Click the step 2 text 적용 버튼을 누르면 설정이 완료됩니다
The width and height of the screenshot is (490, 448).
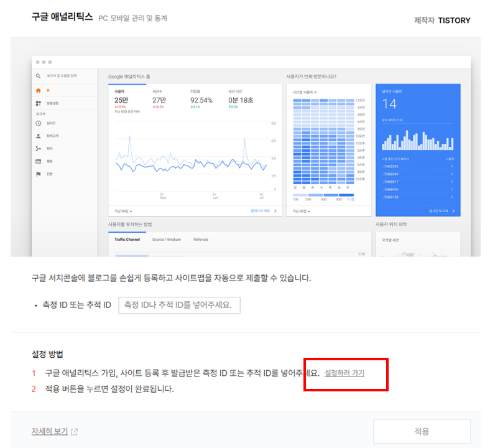coord(109,389)
